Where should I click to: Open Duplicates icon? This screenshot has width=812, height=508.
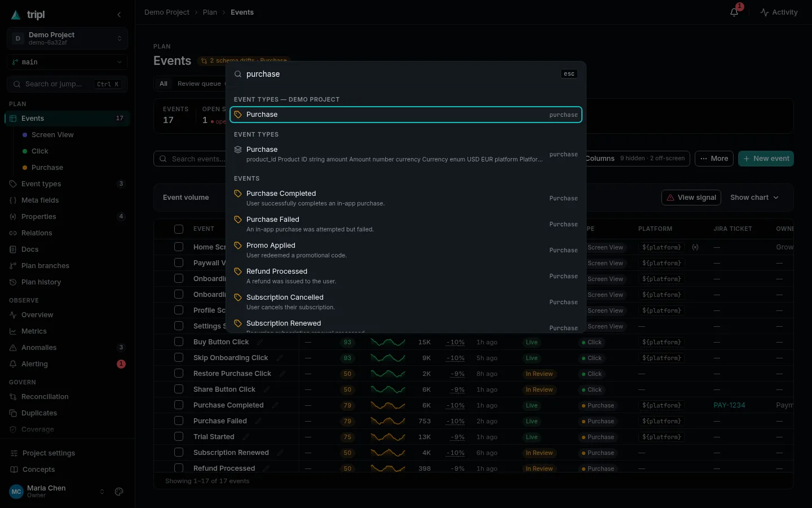[x=13, y=413]
